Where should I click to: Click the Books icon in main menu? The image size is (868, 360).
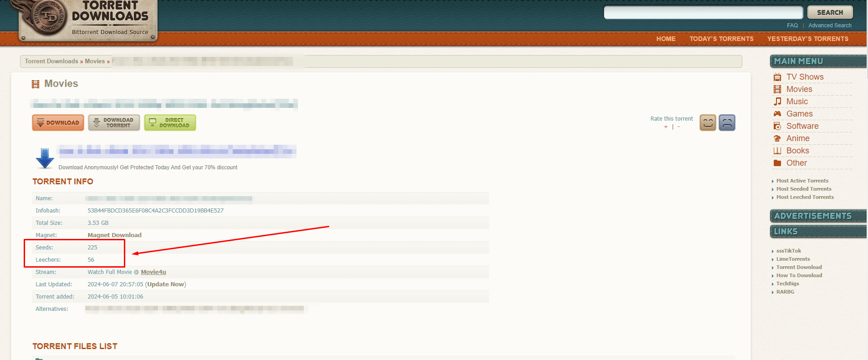pyautogui.click(x=777, y=151)
